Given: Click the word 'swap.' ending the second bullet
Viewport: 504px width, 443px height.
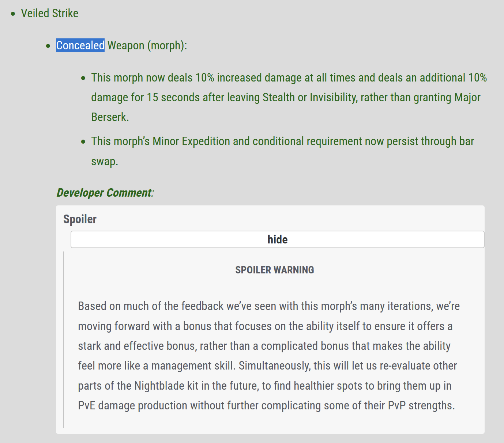Looking at the screenshot, I should (105, 161).
